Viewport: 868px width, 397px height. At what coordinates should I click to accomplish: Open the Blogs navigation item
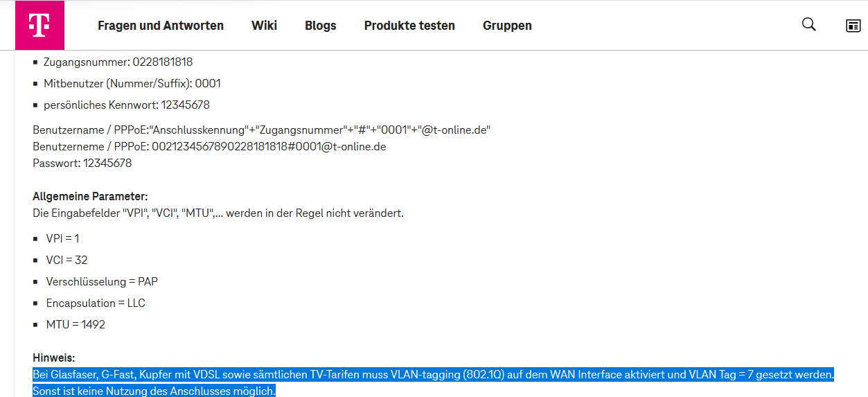[x=320, y=26]
